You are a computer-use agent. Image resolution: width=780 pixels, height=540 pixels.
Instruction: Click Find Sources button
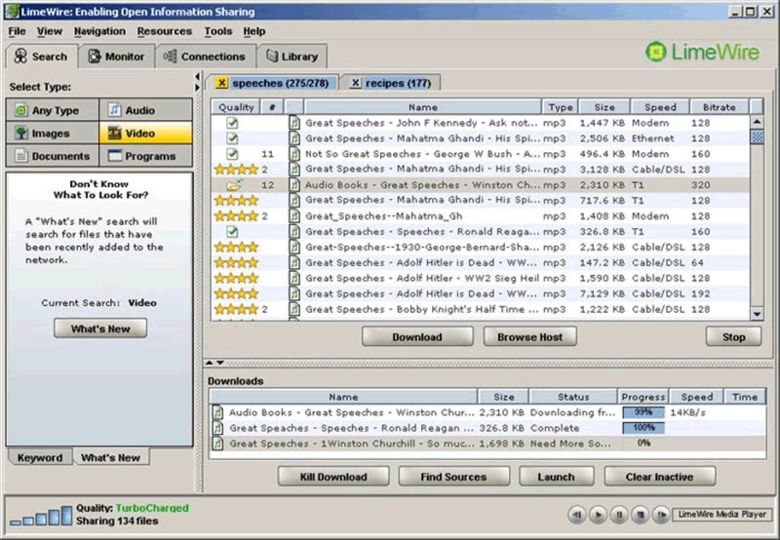[454, 476]
